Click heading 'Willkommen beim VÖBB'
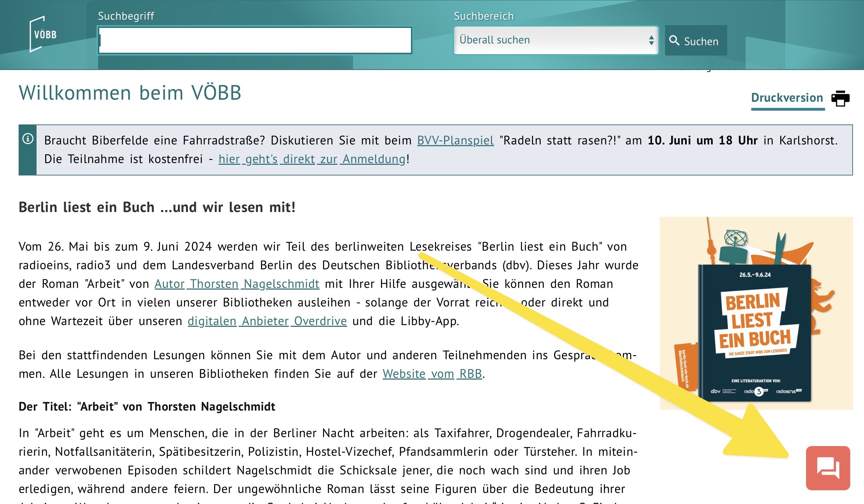The height and width of the screenshot is (504, 864). click(130, 93)
